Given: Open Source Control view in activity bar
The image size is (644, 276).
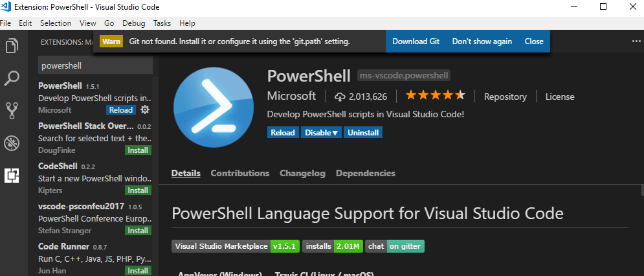Looking at the screenshot, I should click(12, 111).
